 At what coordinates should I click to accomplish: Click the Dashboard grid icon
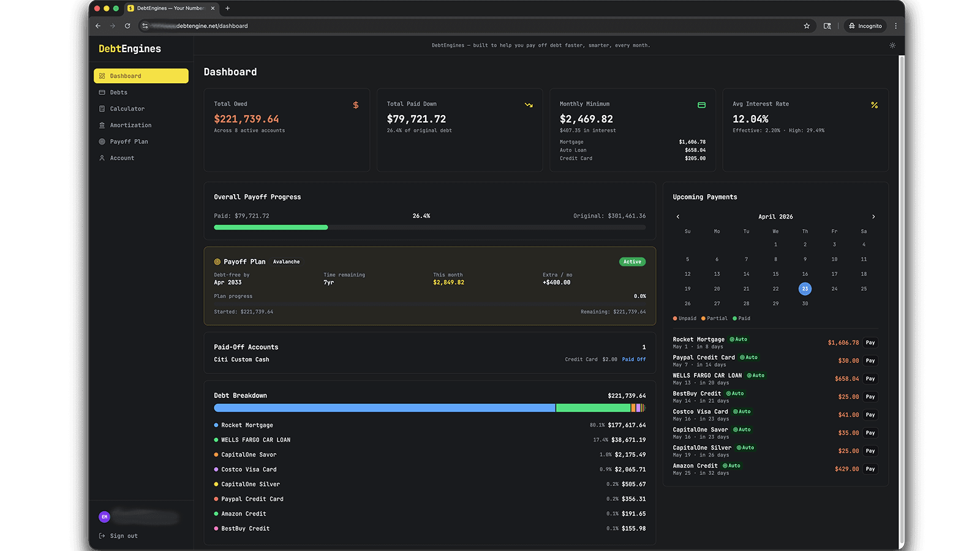pos(102,75)
